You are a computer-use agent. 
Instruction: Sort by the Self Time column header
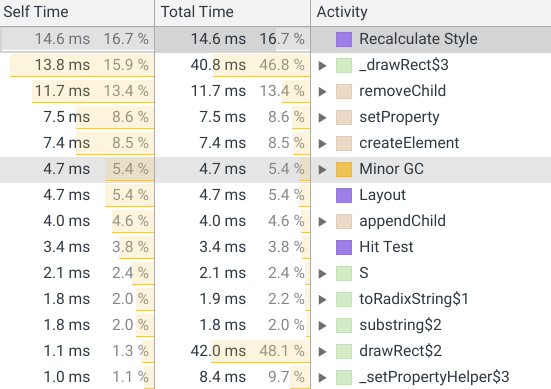[77, 12]
